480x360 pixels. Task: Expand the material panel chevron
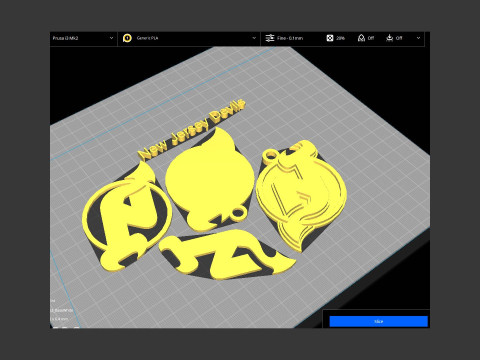254,38
